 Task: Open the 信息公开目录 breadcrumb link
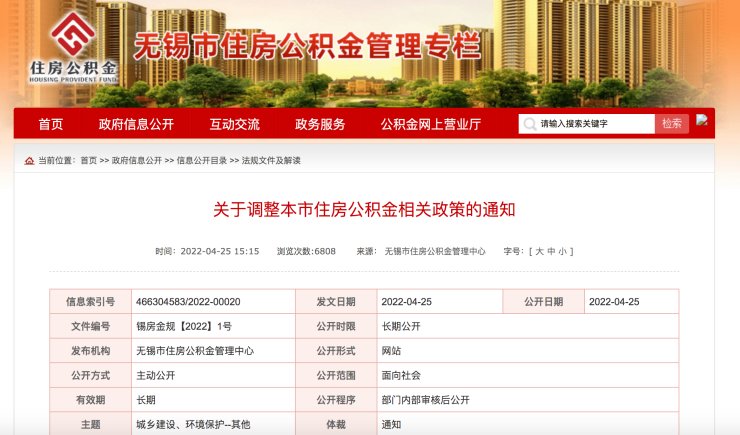click(x=202, y=160)
